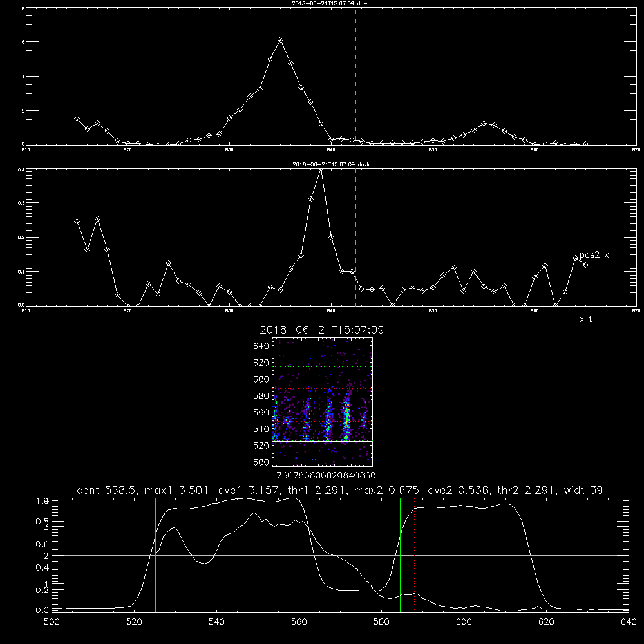Click the green vertical line at 615 in the bottom plot
Image resolution: width=644 pixels, height=644 pixels.
526,555
